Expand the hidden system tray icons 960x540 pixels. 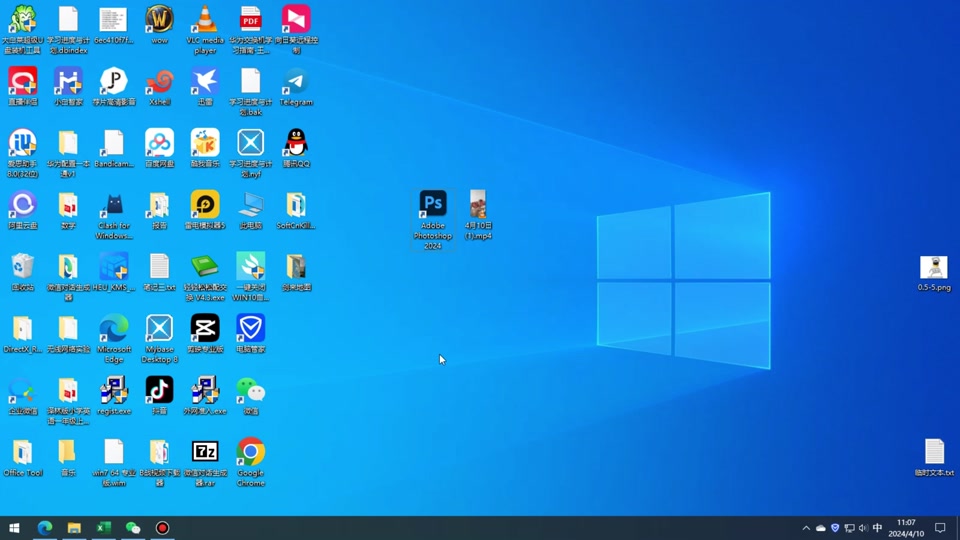pyautogui.click(x=806, y=528)
